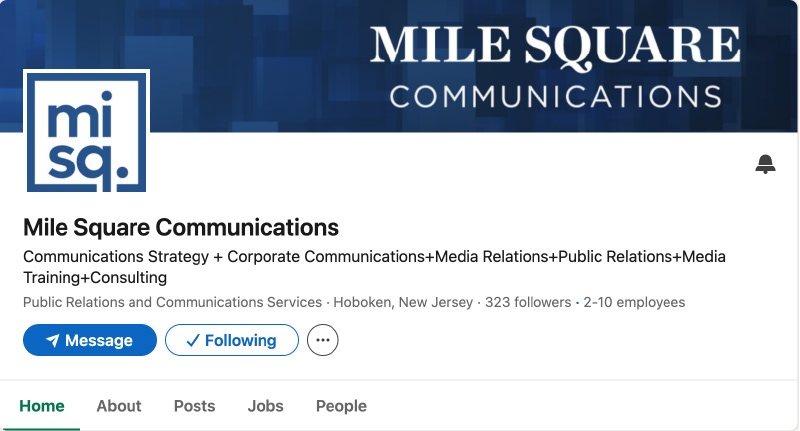Go to the Jobs tab
Viewport: 800px width, 431px height.
pyautogui.click(x=265, y=406)
